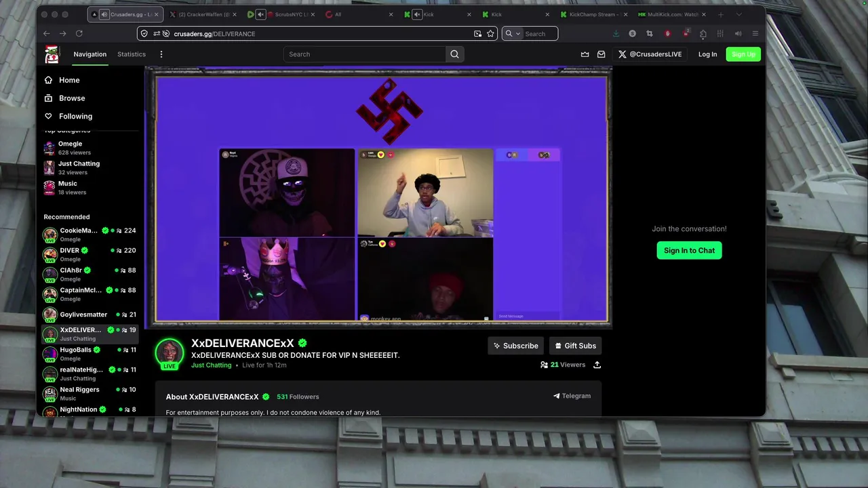Open the Music category with 18 viewers
This screenshot has height=488, width=868.
(x=90, y=188)
